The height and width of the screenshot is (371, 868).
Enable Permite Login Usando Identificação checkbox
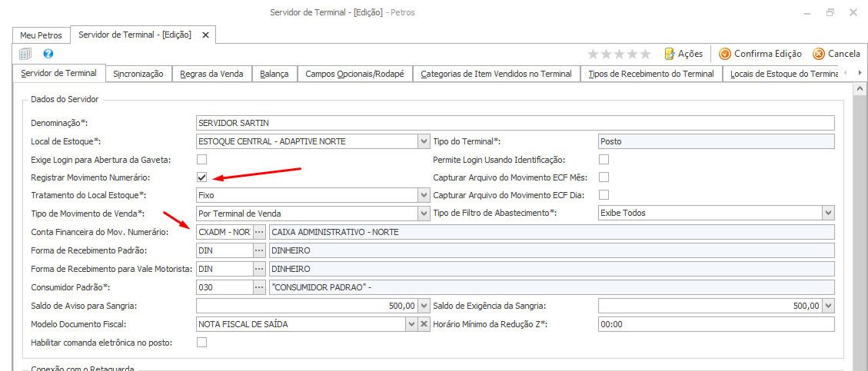coord(604,160)
